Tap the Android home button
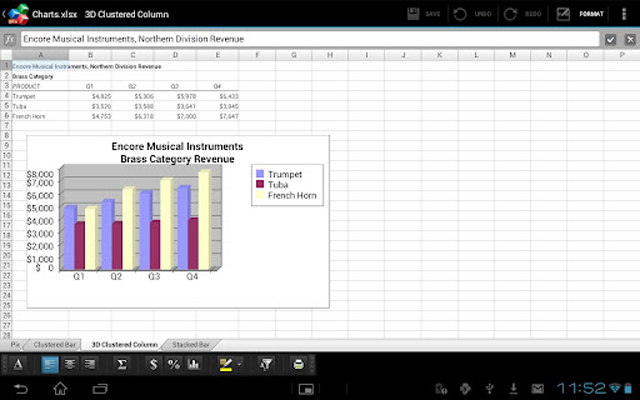Viewport: 640px width, 400px height. coord(60,389)
